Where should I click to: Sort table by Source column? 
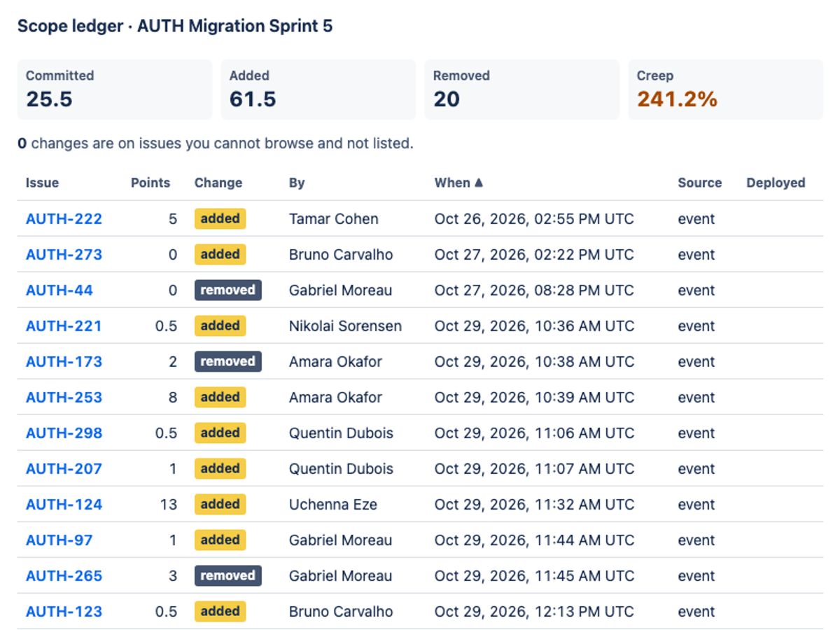699,183
